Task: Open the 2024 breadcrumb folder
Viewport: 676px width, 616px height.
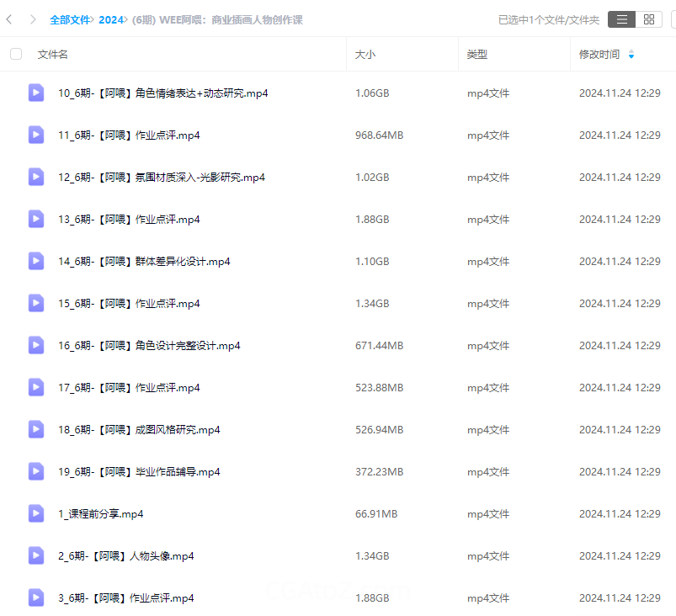Action: pyautogui.click(x=110, y=19)
